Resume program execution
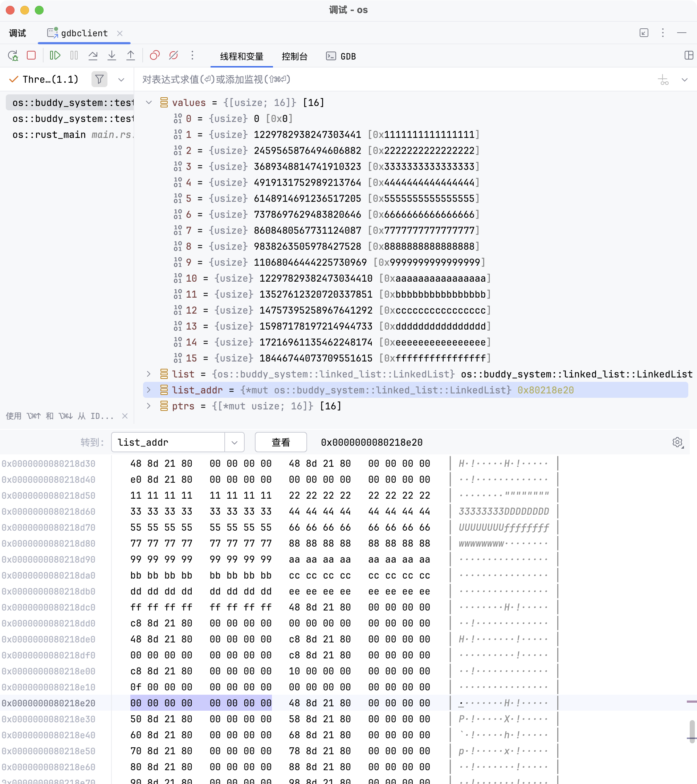Screen dimensions: 697x784 click(55, 56)
